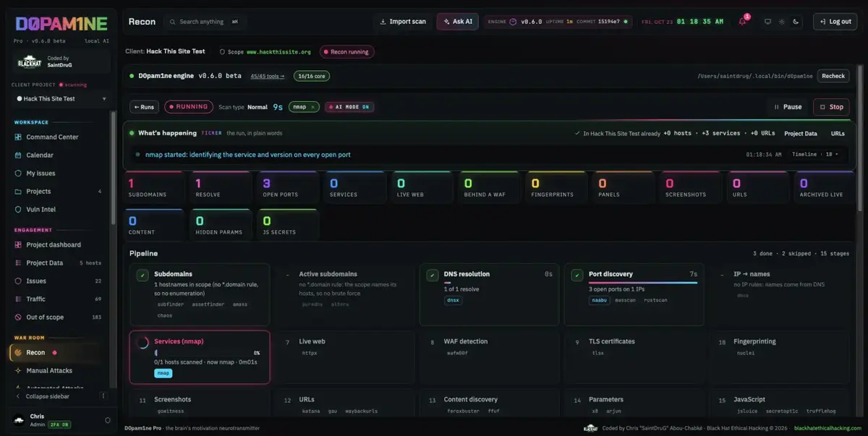Click the My issues circle icon
Image resolution: width=868 pixels, height=436 pixels.
coord(19,173)
